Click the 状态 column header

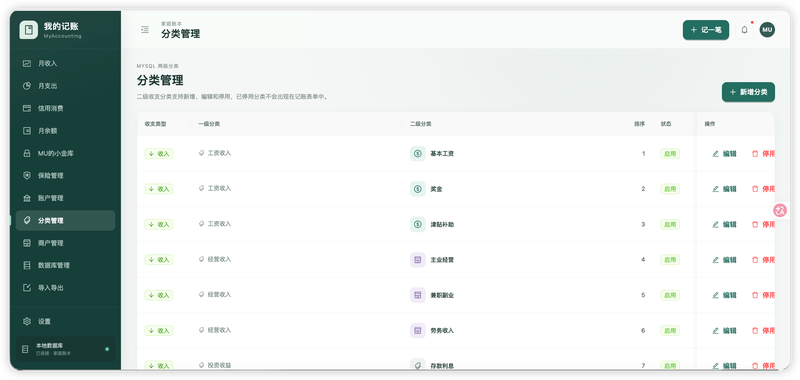coord(666,124)
